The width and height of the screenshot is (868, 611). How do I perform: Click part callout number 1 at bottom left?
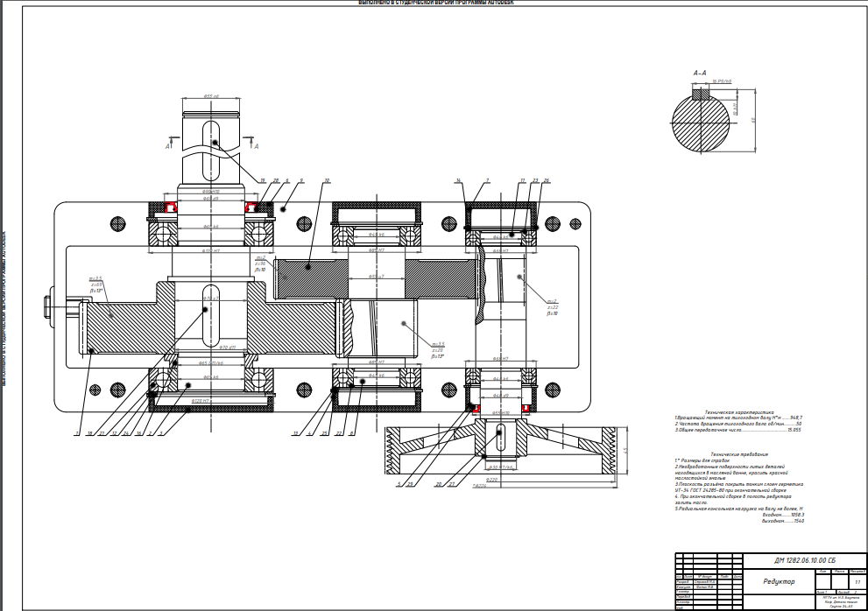[77, 433]
